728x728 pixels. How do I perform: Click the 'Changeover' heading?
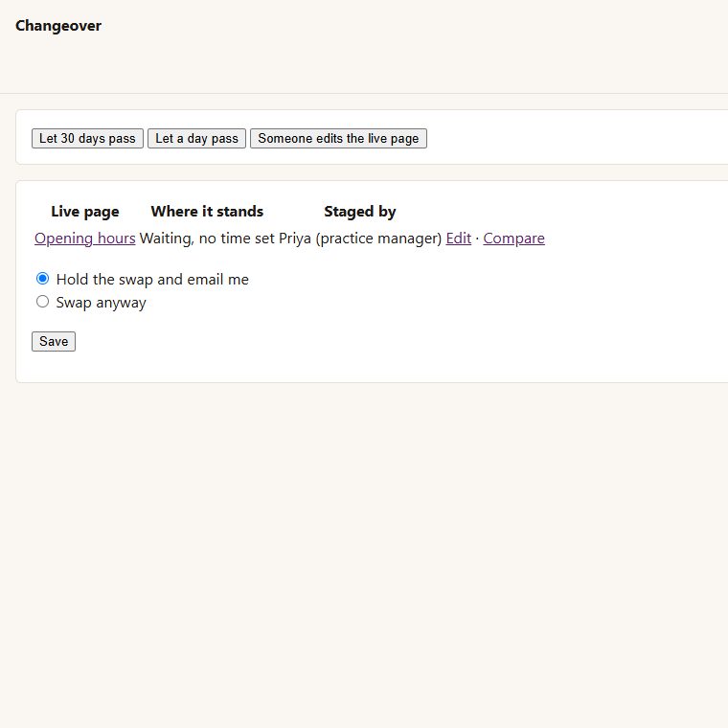pos(58,26)
